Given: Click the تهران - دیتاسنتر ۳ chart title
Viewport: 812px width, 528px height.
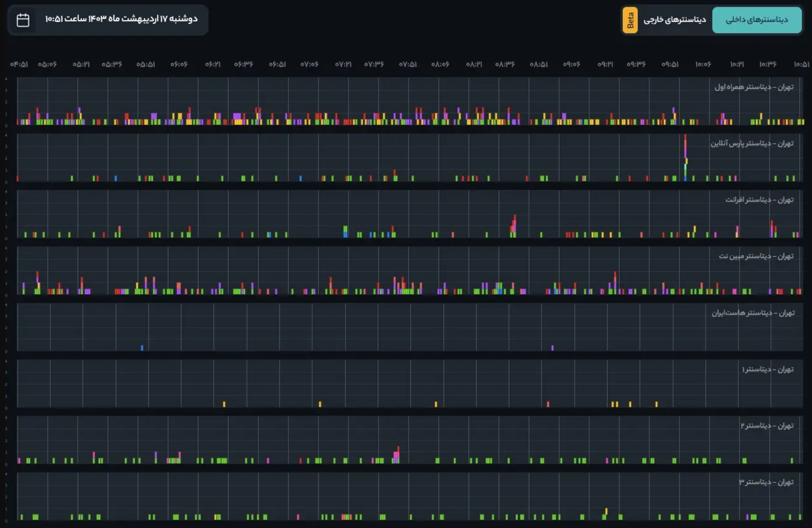Looking at the screenshot, I should click(766, 482).
